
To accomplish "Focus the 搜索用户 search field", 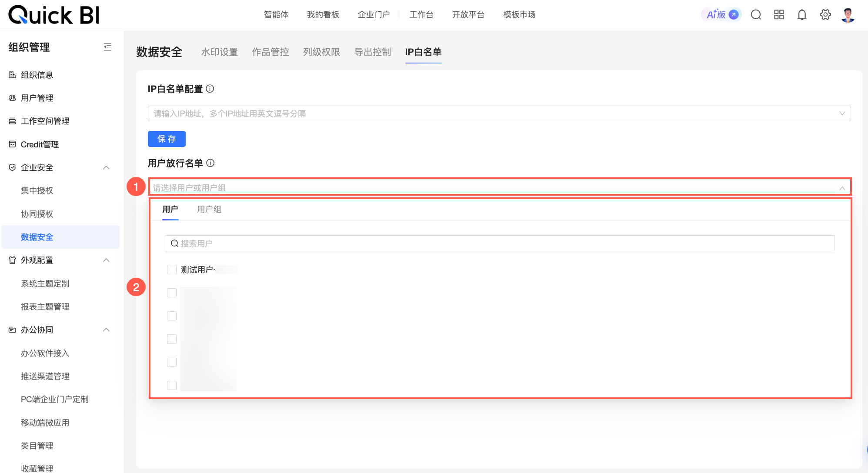I will (499, 243).
